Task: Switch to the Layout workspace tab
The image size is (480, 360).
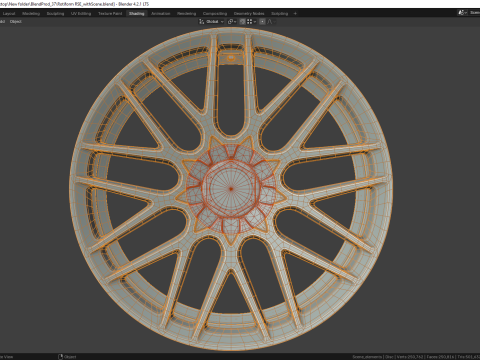Action: [9, 14]
